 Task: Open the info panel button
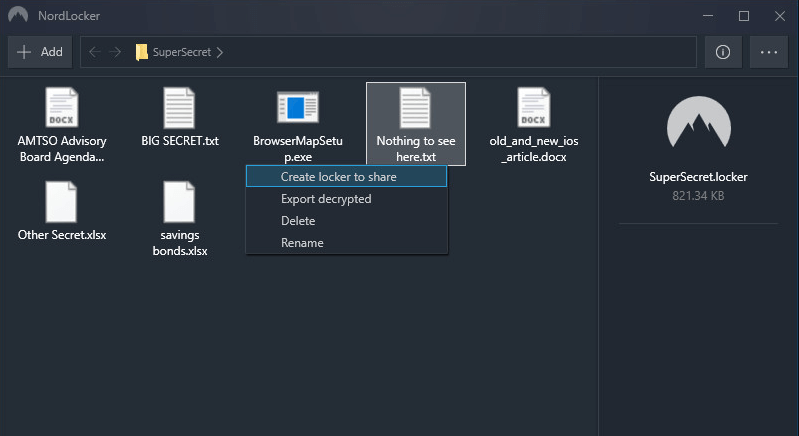723,52
